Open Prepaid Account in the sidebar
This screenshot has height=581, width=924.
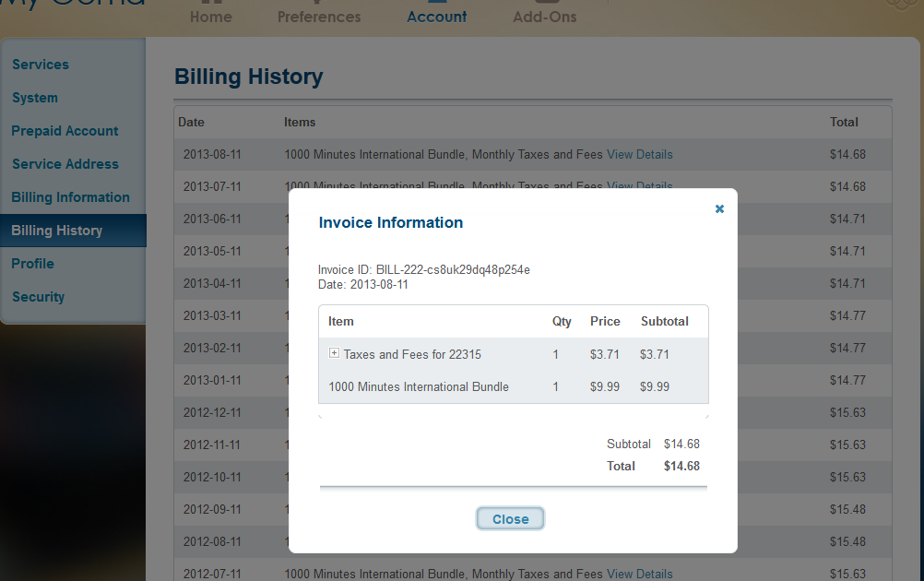[x=65, y=131]
